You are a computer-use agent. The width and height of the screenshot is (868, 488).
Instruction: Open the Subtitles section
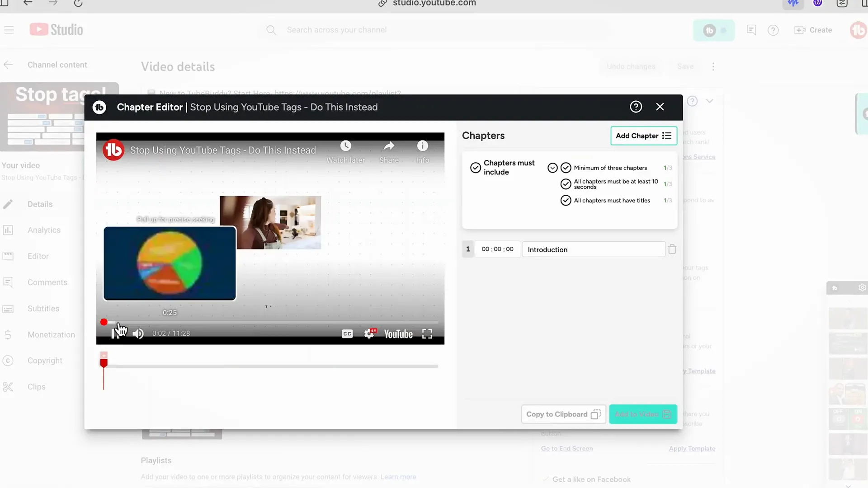point(43,308)
